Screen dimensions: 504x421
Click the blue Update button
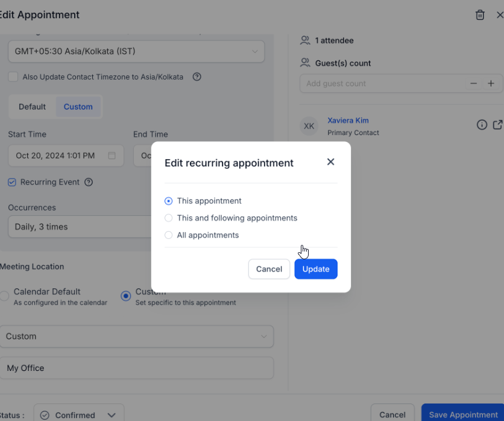315,269
